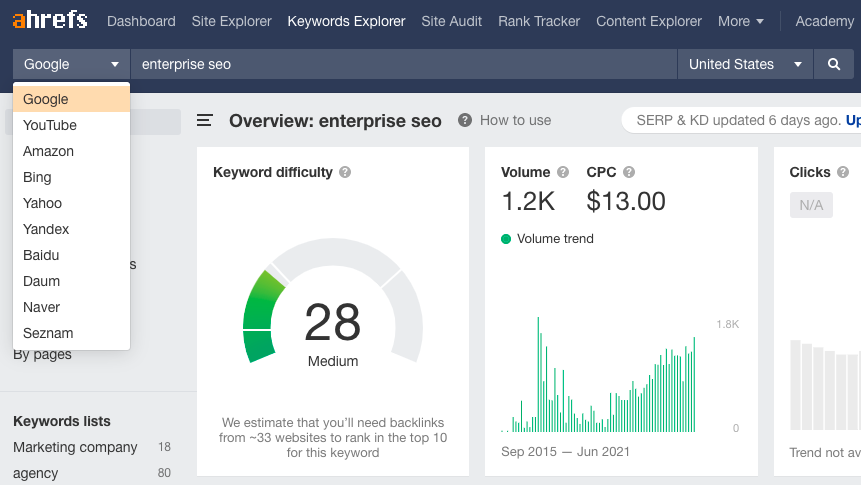Select Naver in the engine list

pyautogui.click(x=71, y=307)
